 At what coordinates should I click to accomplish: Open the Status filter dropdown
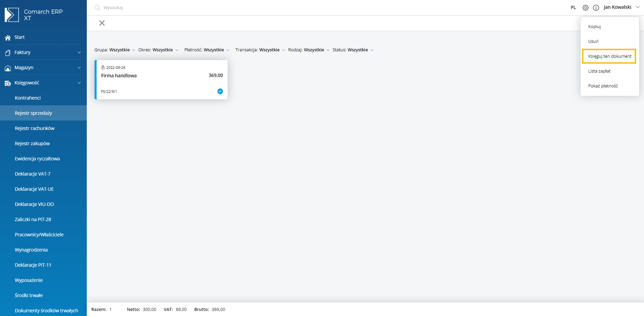(x=353, y=50)
